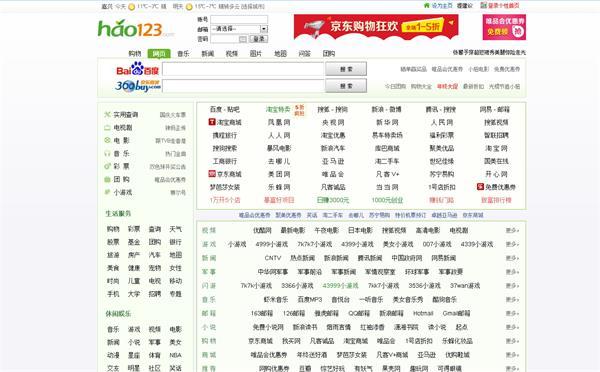
Task: Click the home icon for 设为主页
Action: [427, 5]
